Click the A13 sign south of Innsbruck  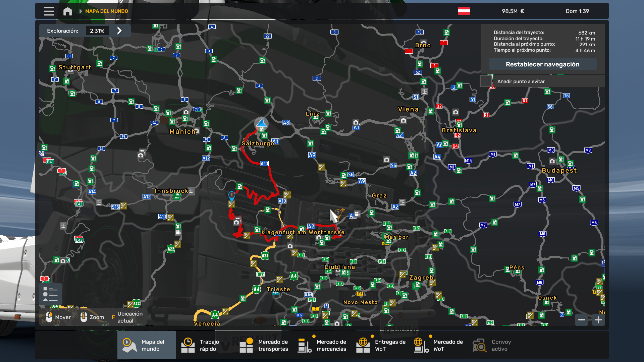162,217
